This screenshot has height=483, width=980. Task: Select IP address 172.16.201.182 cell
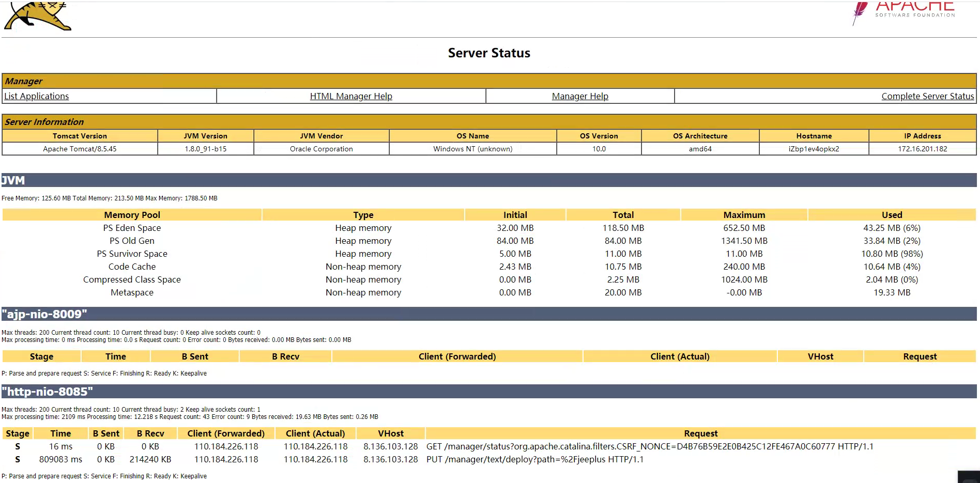coord(923,149)
